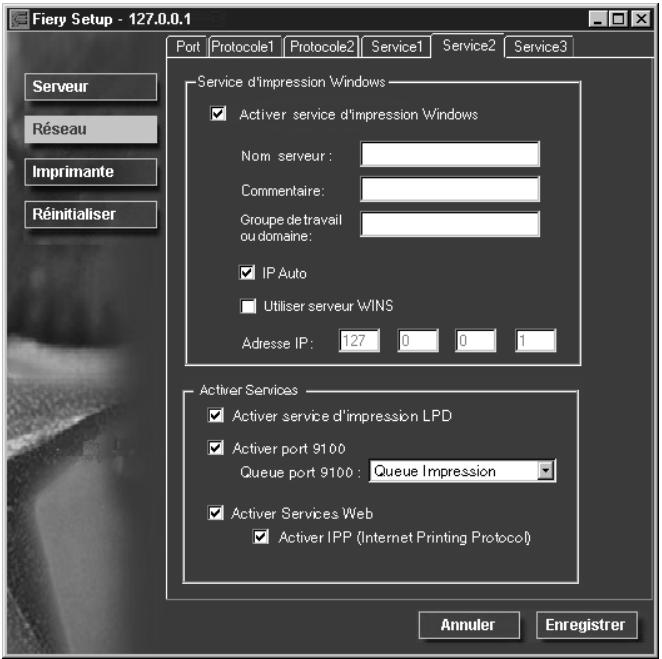The image size is (662, 659).
Task: Switch to the Protocole1 tab
Action: tap(245, 47)
